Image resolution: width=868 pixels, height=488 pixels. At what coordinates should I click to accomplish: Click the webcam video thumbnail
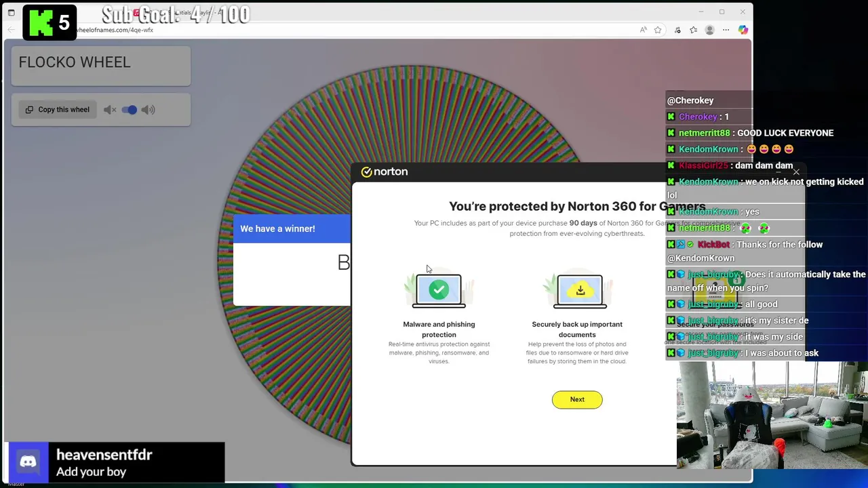pyautogui.click(x=772, y=416)
